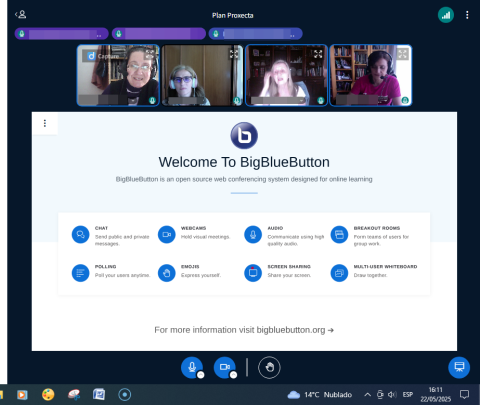Click the Emojis hand icon on slide
This screenshot has height=405, width=480.
[167, 273]
